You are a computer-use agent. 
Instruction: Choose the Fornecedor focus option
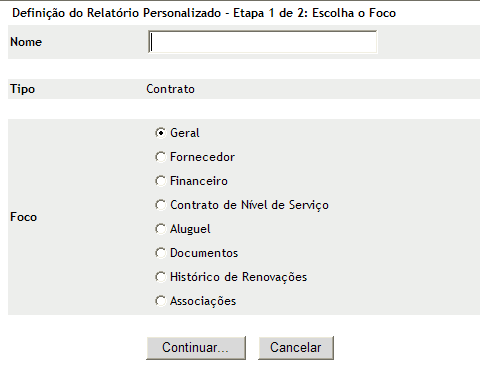point(160,157)
